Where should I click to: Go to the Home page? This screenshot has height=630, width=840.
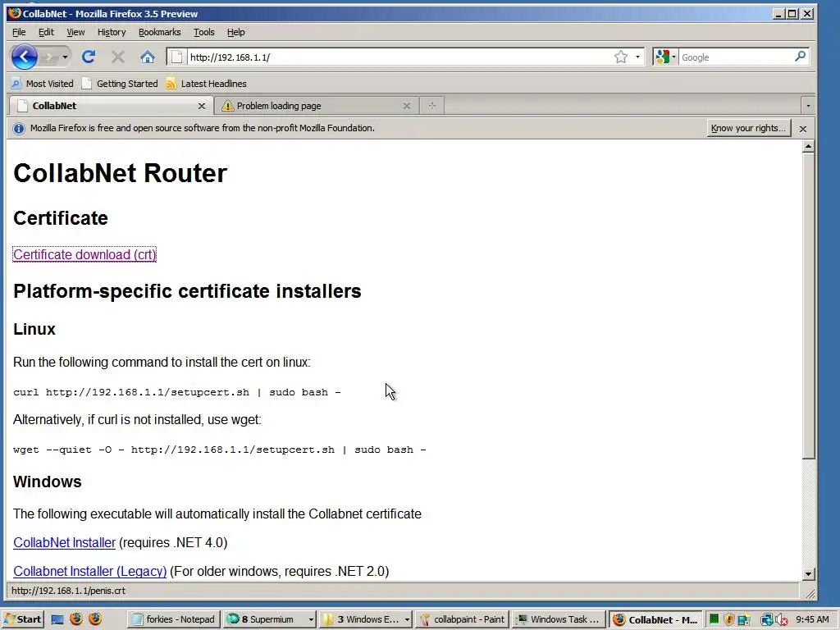148,57
